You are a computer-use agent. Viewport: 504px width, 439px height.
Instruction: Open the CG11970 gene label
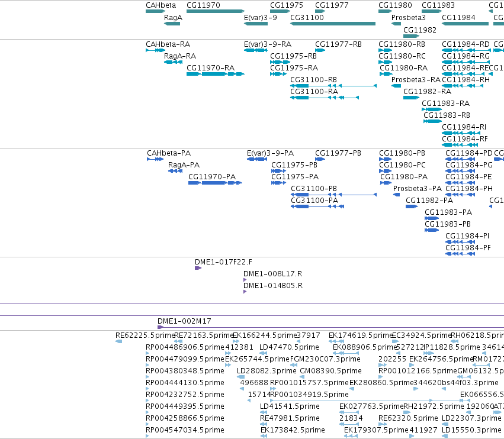[x=203, y=5]
